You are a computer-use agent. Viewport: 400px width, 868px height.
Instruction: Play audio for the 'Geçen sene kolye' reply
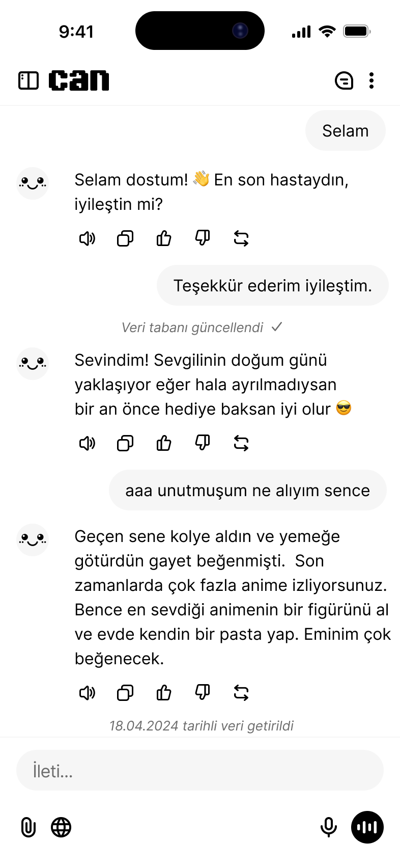click(87, 693)
